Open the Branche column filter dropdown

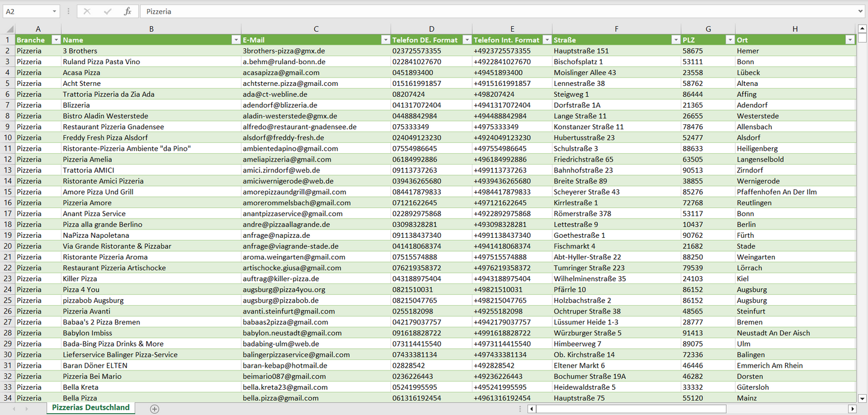click(56, 40)
